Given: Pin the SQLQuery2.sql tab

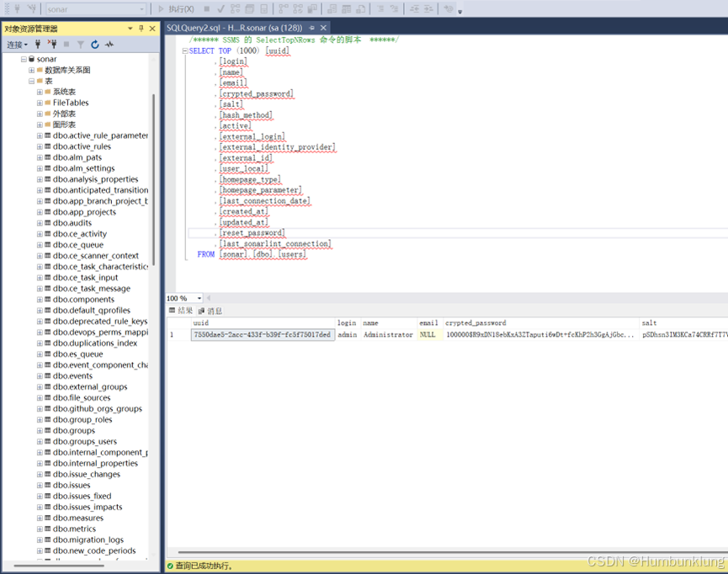Looking at the screenshot, I should (312, 28).
